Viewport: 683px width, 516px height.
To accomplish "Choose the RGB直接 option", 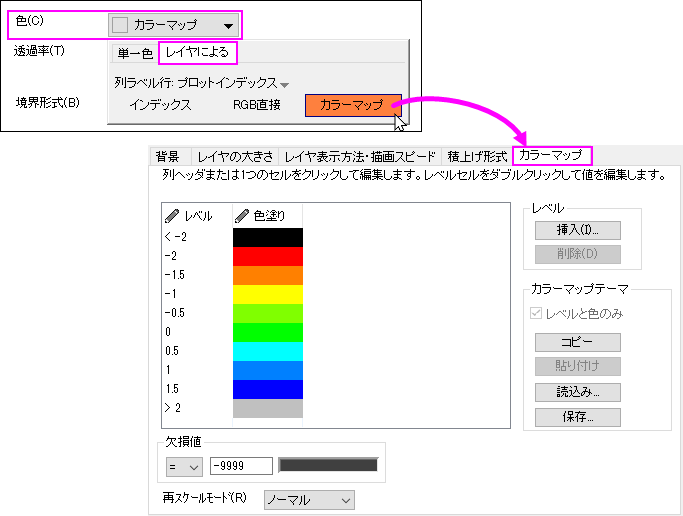I will [x=257, y=105].
